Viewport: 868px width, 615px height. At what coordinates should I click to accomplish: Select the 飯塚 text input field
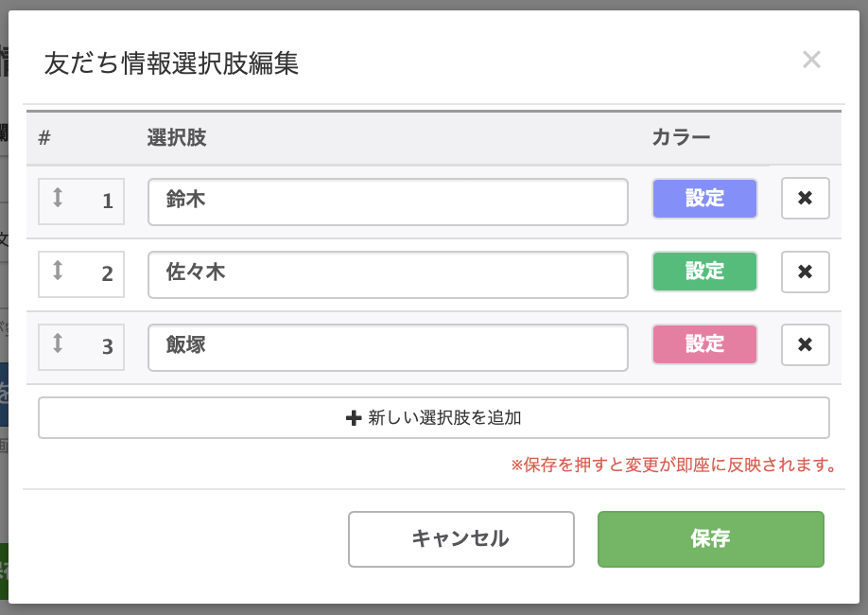(388, 347)
